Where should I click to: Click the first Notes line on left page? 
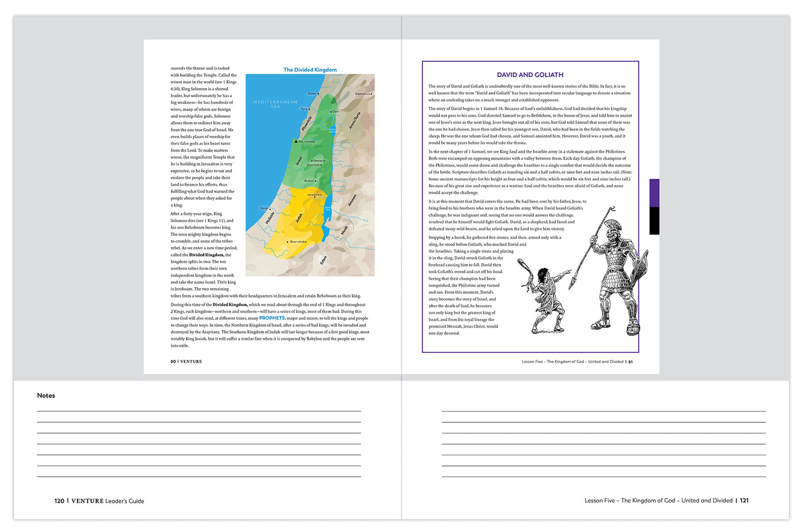[x=198, y=410]
